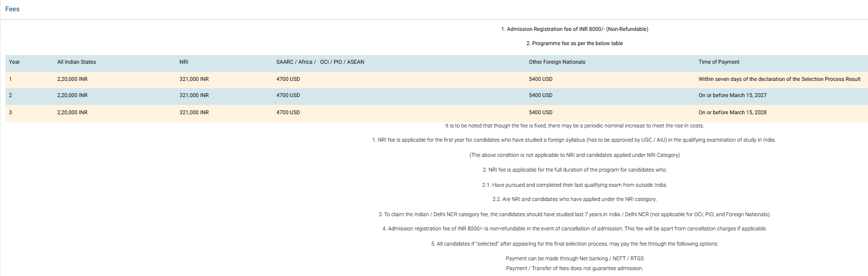Select the 'Year' column header
Image resolution: width=868 pixels, height=276 pixels.
(x=14, y=62)
